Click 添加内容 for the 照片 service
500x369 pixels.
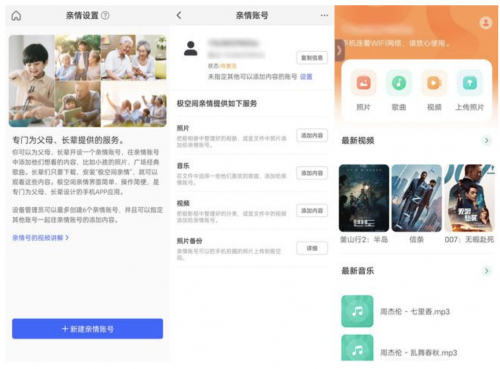click(x=312, y=135)
